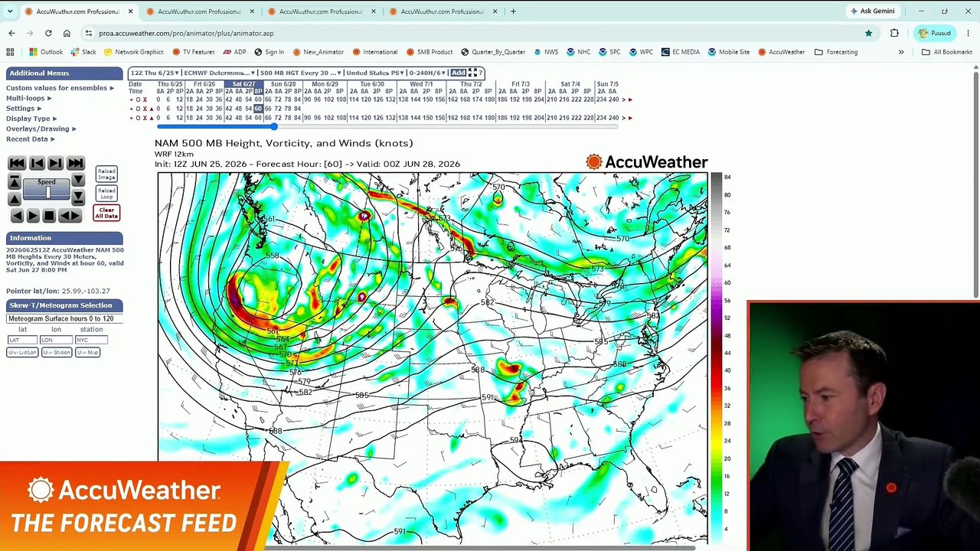
Task: Expand the Recent Data menu
Action: [x=31, y=139]
